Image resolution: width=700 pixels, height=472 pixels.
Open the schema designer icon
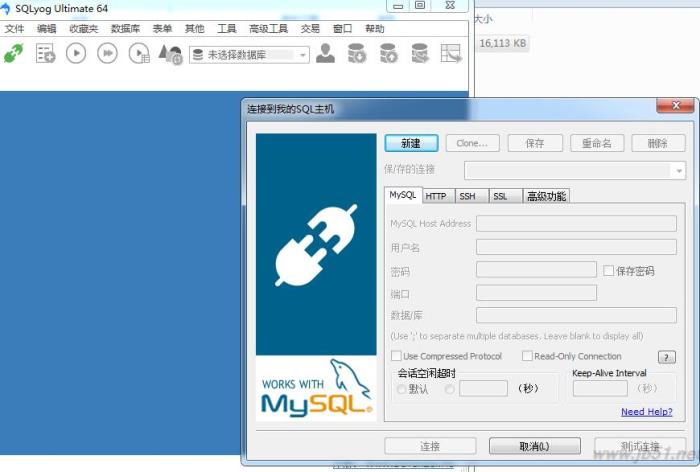click(x=451, y=54)
